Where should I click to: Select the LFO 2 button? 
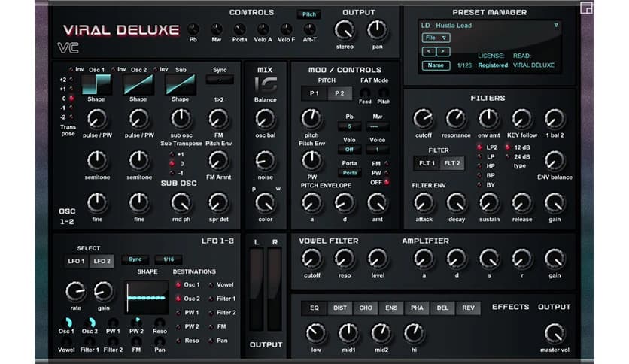click(102, 261)
